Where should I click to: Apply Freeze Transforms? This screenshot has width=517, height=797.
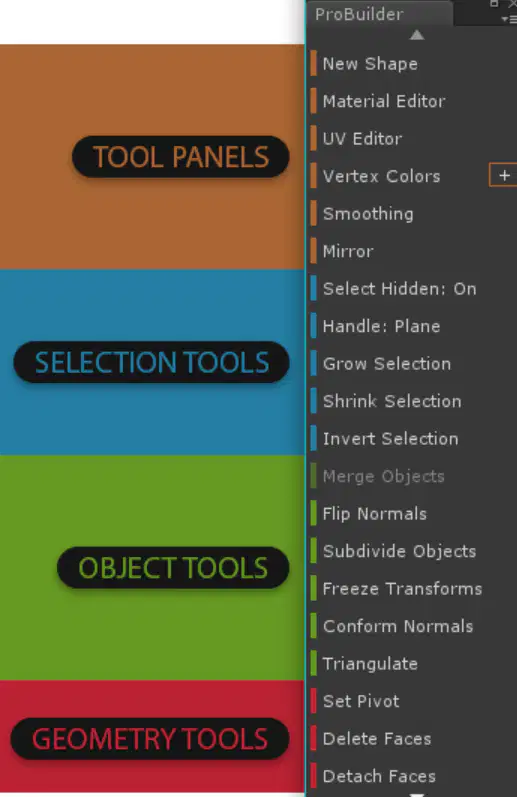(x=402, y=589)
